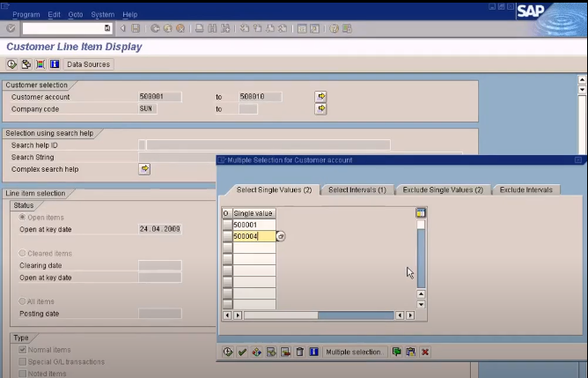Viewport: 588px width, 378px height.
Task: Click the Back arrow icon in the top toolbar
Action: pyautogui.click(x=155, y=28)
